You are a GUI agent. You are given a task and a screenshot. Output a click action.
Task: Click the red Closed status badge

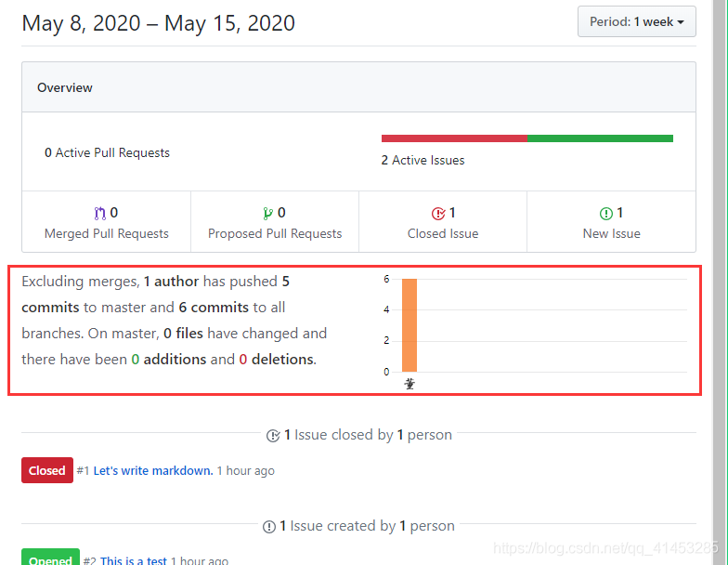tap(46, 470)
